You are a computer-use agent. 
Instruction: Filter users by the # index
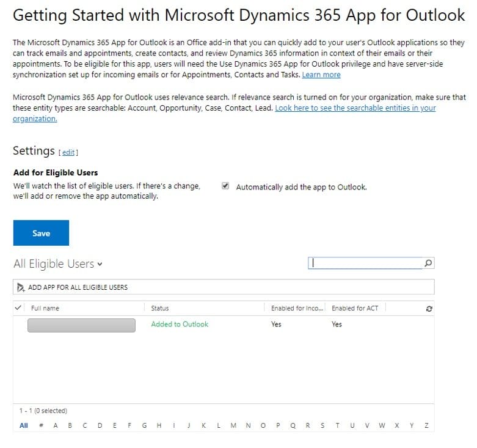[x=41, y=426]
